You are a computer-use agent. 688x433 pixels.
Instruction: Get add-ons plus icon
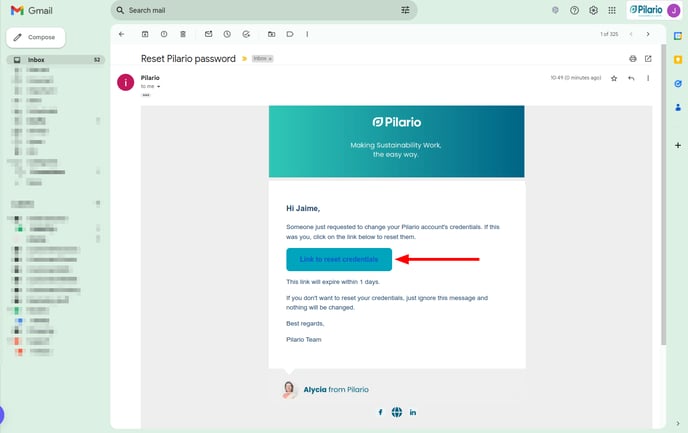[678, 145]
